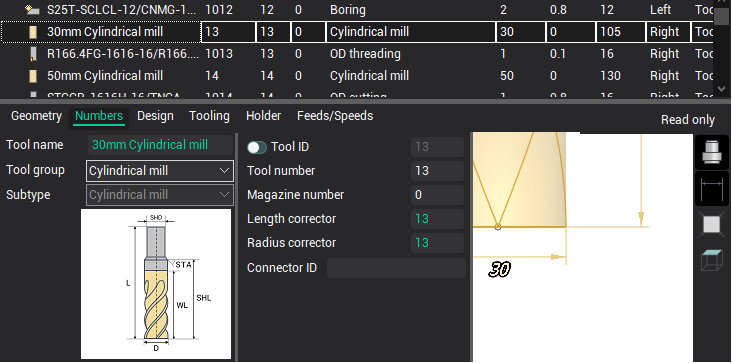The image size is (732, 363).
Task: Click the cylindrical mill diagram thumbnail
Action: pyautogui.click(x=156, y=284)
